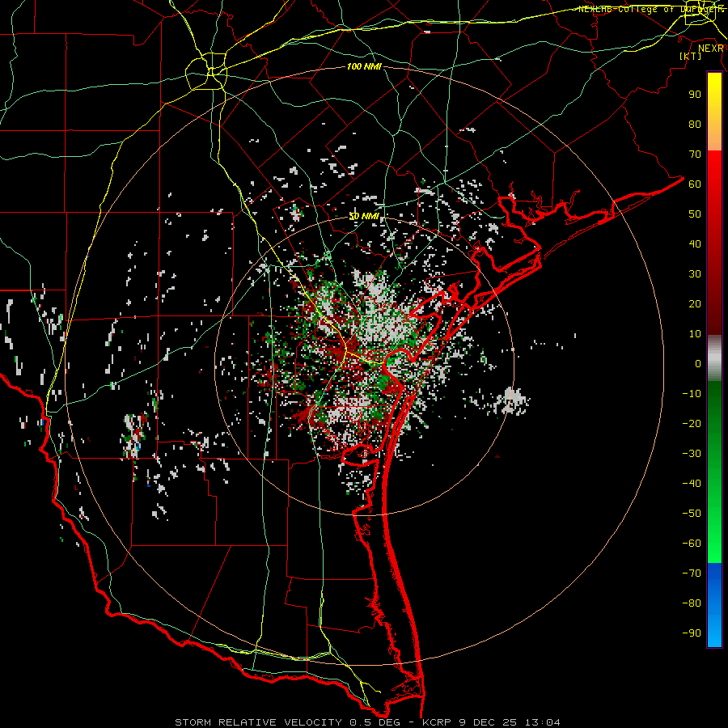Click the NEXLAB-College of DuPage credit text
The width and height of the screenshot is (728, 728).
651,9
